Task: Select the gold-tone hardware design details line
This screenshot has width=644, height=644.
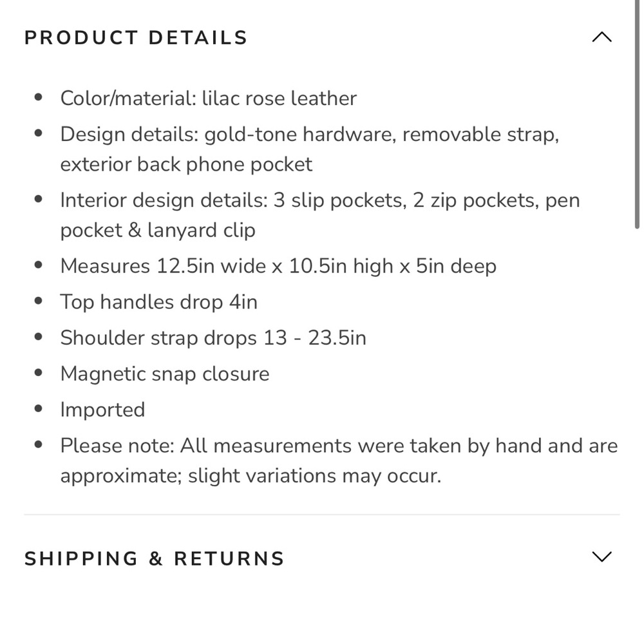Action: pos(309,135)
